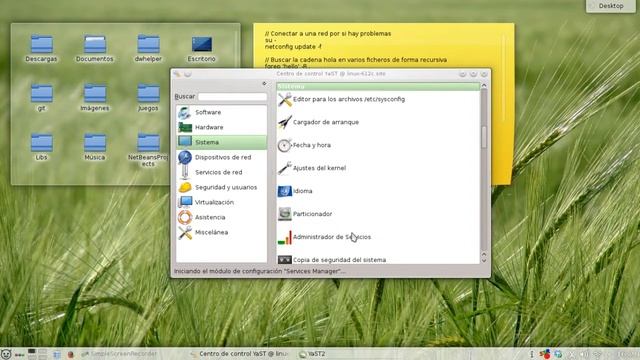
Task: Click the small diamond toggle above Buscar
Action: click(x=264, y=83)
